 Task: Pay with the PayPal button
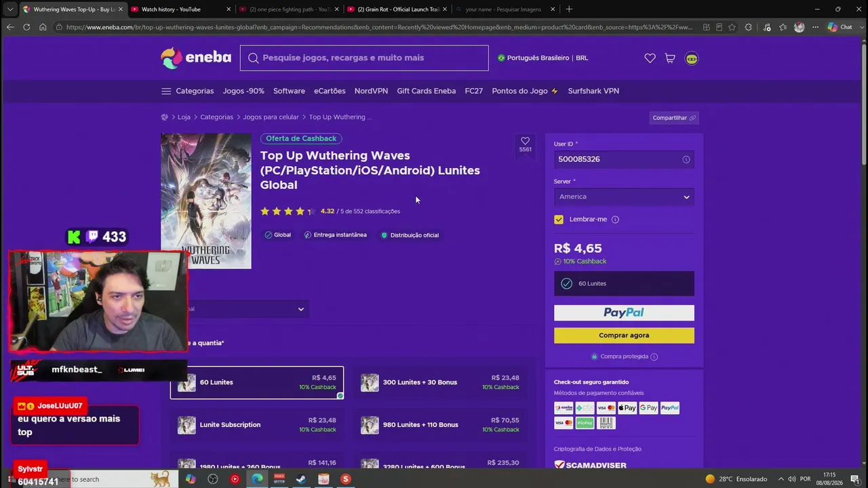click(624, 312)
